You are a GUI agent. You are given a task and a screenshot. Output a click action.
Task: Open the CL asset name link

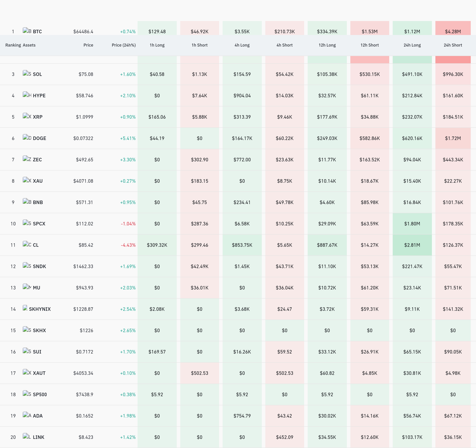pos(36,245)
